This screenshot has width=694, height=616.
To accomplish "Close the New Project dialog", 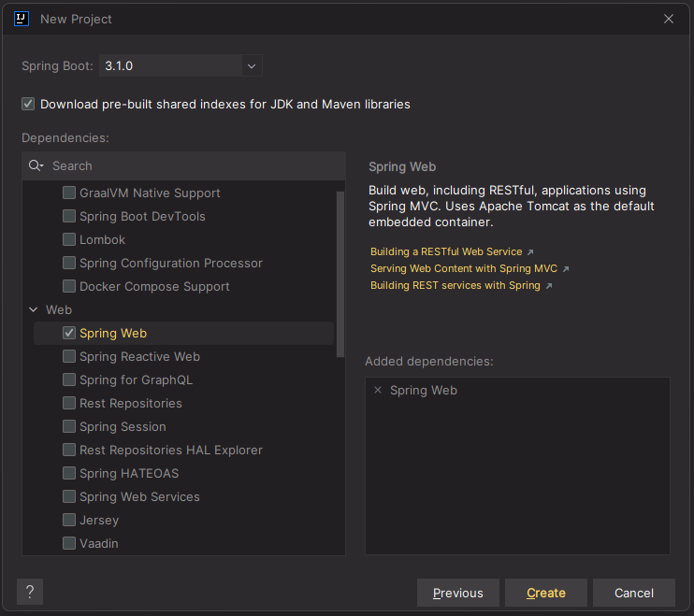I will 669,19.
